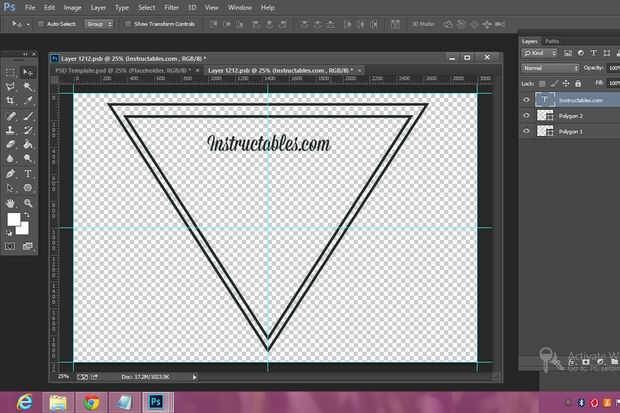This screenshot has height=413, width=620.
Task: Select the Clone Stamp tool
Action: tap(11, 130)
